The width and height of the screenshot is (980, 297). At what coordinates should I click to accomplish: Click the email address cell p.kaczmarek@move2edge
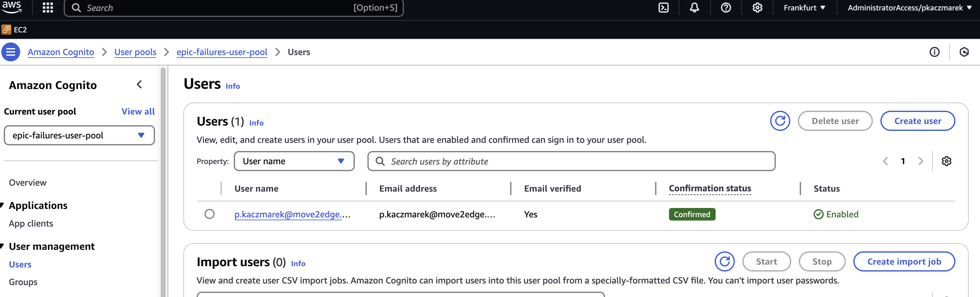click(x=437, y=214)
